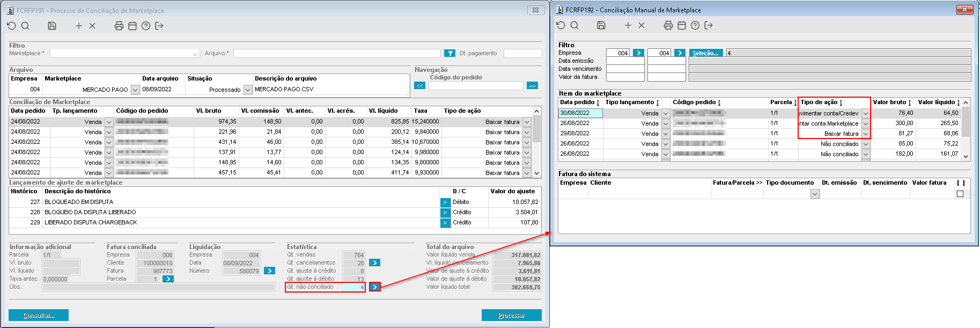Click the Arquivo filter input field

pos(337,53)
